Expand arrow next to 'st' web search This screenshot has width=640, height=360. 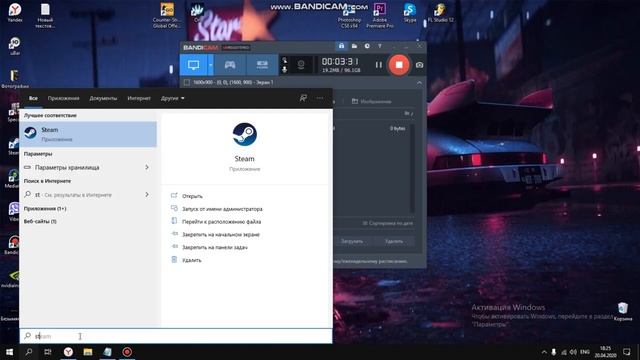tap(147, 195)
